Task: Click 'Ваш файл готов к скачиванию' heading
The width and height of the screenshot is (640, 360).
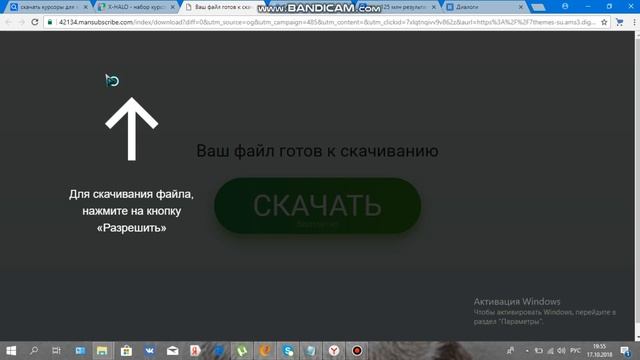Action: point(317,151)
